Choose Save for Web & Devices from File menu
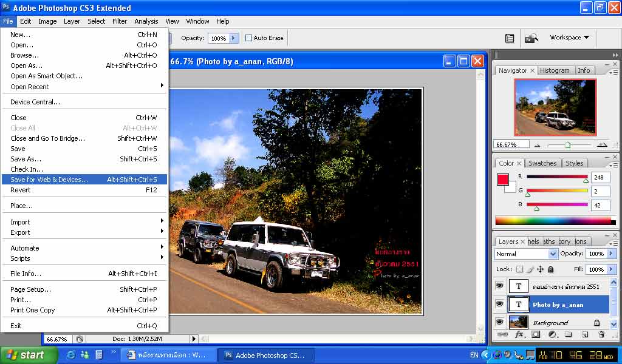622x364 pixels. [84, 180]
